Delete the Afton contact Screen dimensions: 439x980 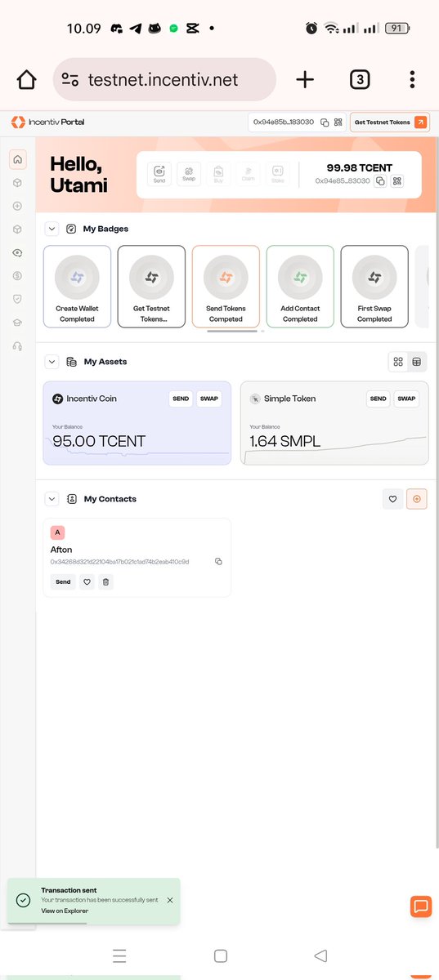[x=105, y=582]
